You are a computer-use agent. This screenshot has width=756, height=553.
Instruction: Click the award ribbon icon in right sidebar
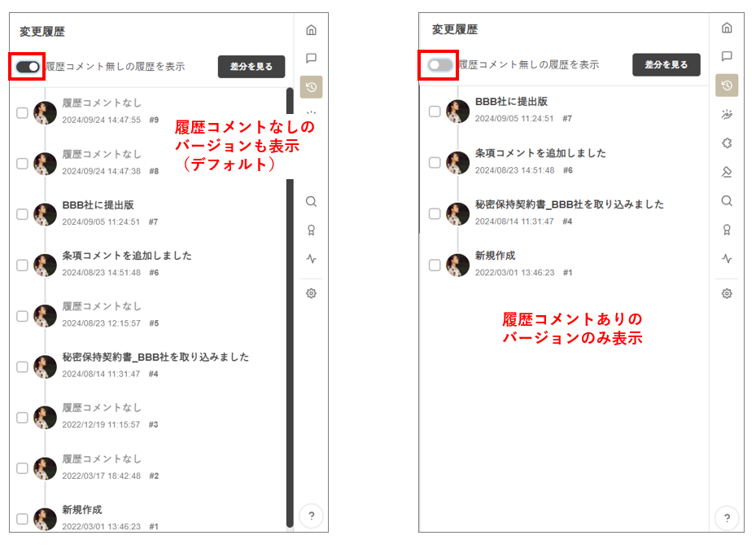point(727,230)
